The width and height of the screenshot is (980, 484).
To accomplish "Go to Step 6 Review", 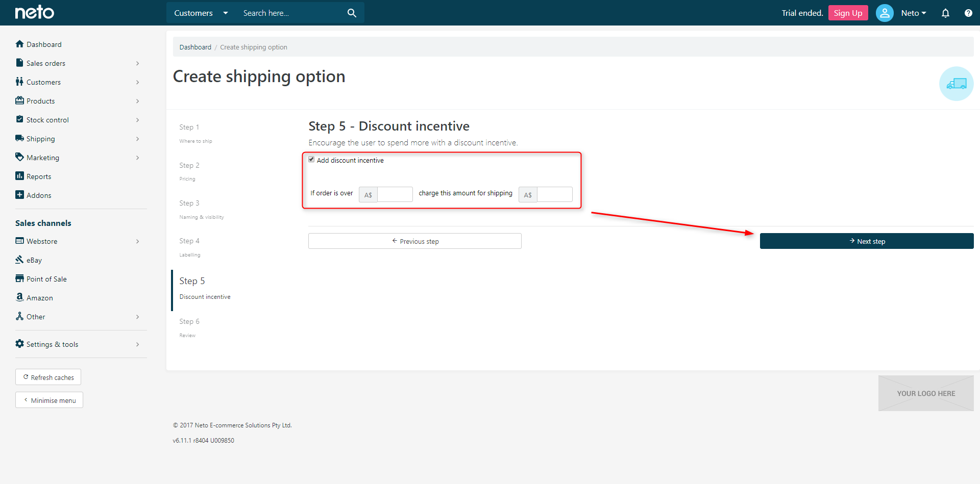I will pyautogui.click(x=189, y=327).
